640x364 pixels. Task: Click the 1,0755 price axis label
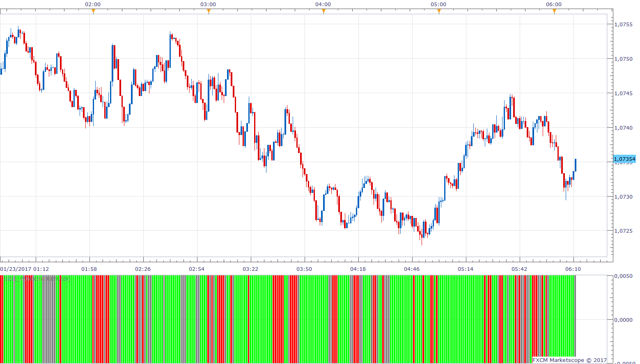(x=623, y=24)
